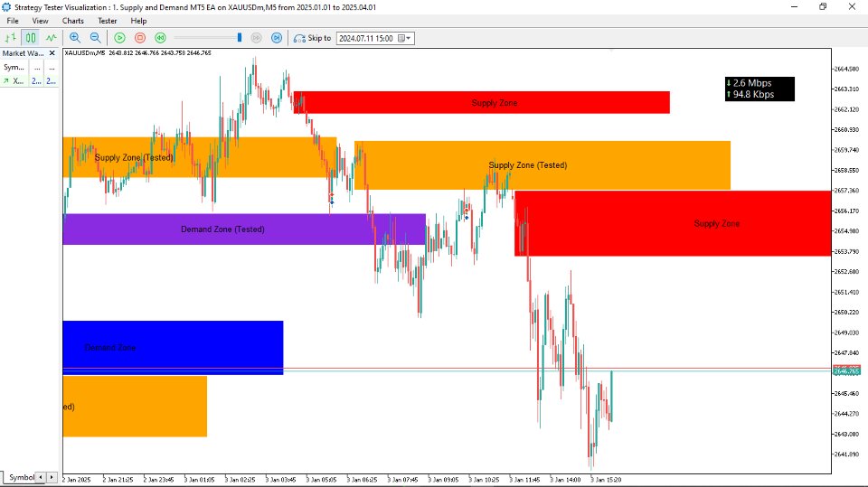
Task: Click the Sym... column header
Action: coord(14,67)
